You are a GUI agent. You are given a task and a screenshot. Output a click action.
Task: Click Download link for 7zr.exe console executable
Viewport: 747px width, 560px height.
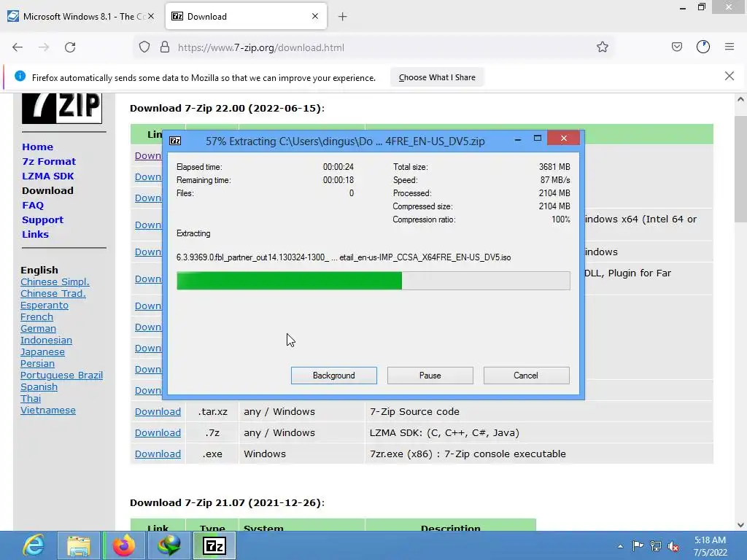click(x=158, y=454)
